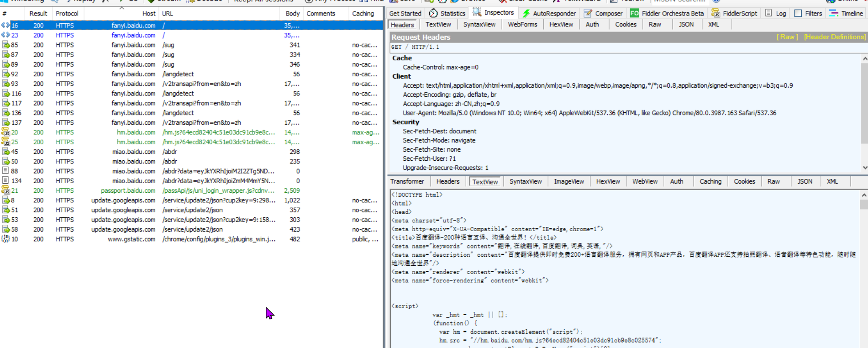Screen dimensions: 868x348
Task: Click the request headers scrollbar down arrow
Action: pos(864,168)
